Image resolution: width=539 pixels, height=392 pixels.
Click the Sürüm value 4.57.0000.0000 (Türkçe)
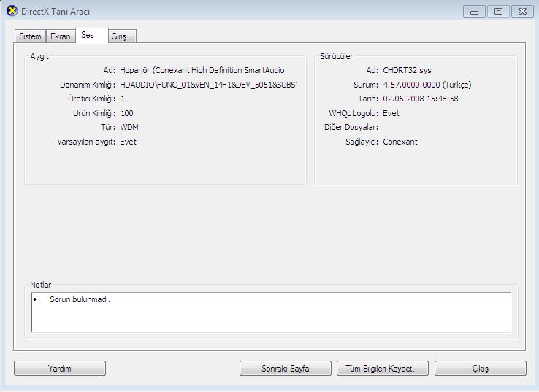(427, 85)
